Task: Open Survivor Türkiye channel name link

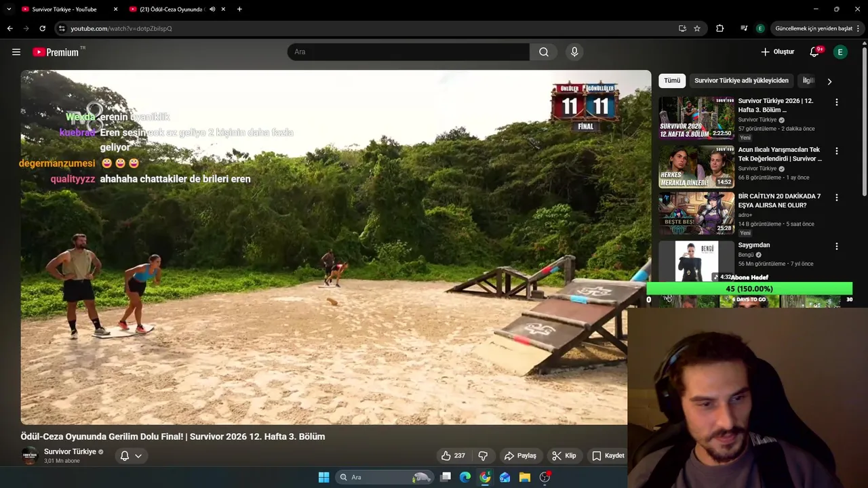Action: (70, 451)
